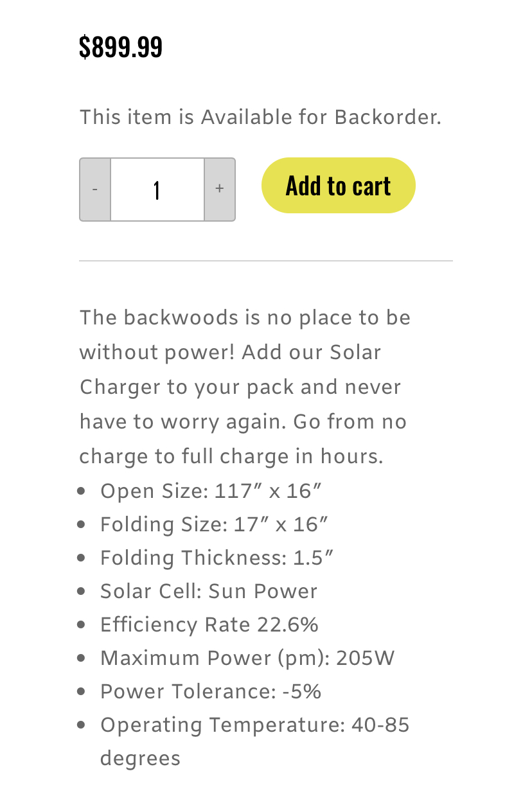This screenshot has width=532, height=796.
Task: Select the Efficiency Rate 22.6% item
Action: (209, 625)
